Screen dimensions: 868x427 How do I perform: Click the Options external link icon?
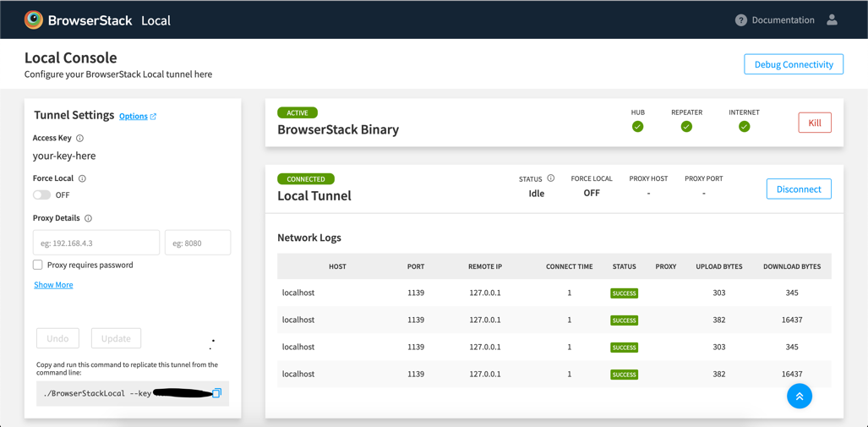click(153, 117)
